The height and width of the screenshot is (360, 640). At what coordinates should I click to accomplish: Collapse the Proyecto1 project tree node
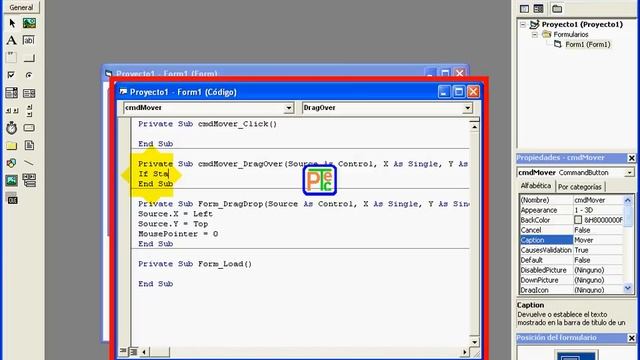(x=523, y=24)
